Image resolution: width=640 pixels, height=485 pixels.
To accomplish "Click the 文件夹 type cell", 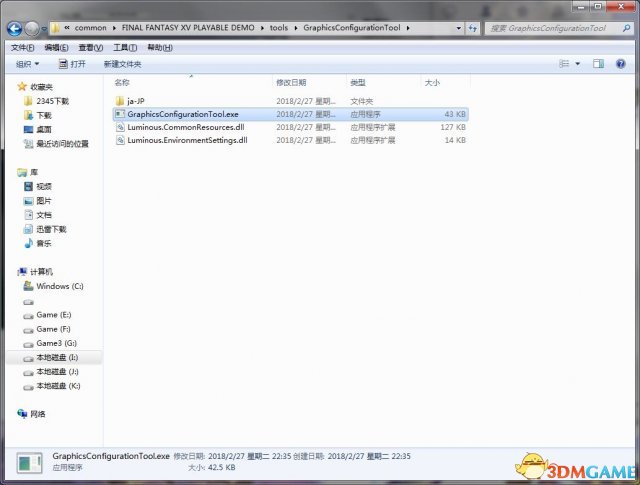I will click(362, 101).
